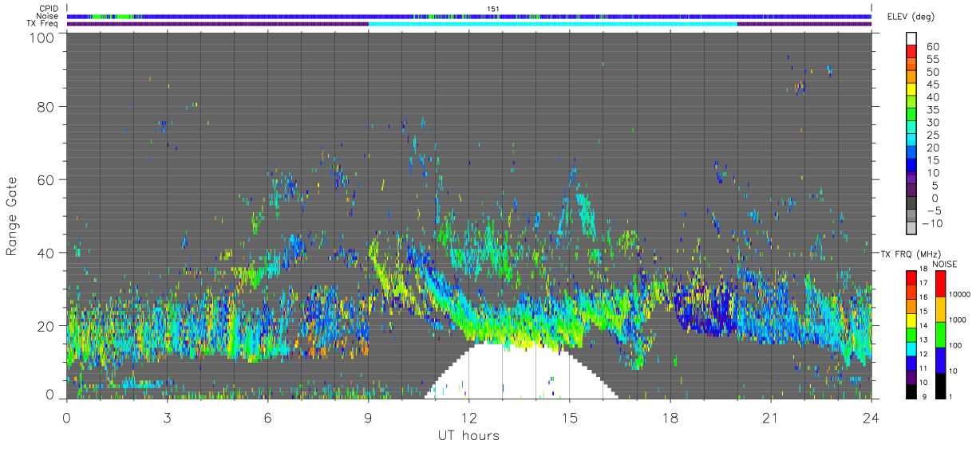Click the cyan segment of TX Freq bar

coord(552,24)
